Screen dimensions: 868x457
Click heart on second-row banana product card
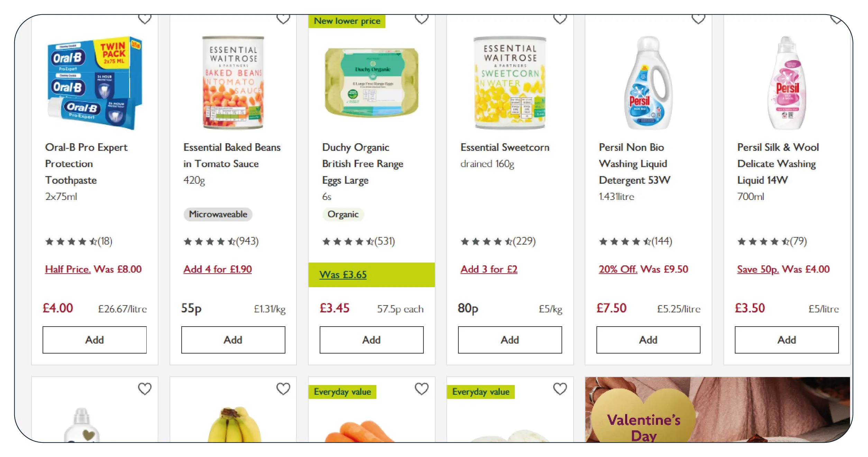pos(283,389)
